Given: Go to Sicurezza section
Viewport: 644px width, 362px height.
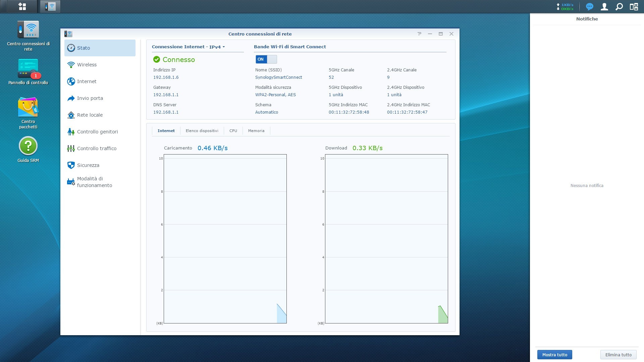Looking at the screenshot, I should tap(88, 165).
